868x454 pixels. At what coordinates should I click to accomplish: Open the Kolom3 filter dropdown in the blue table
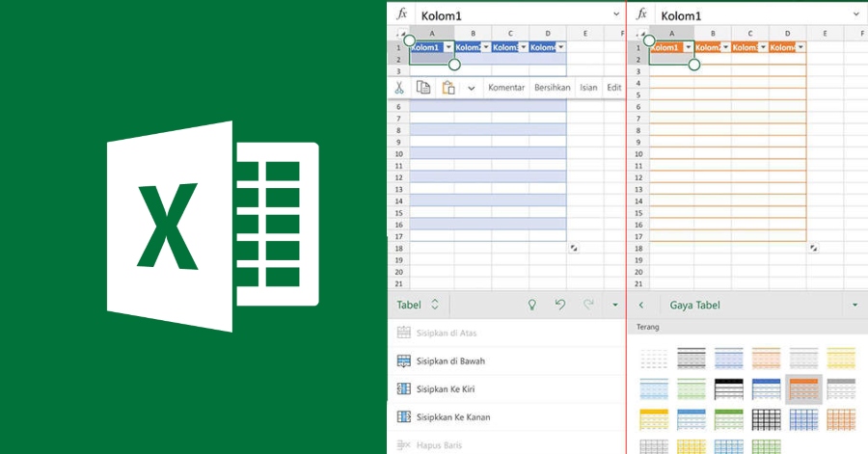point(524,47)
